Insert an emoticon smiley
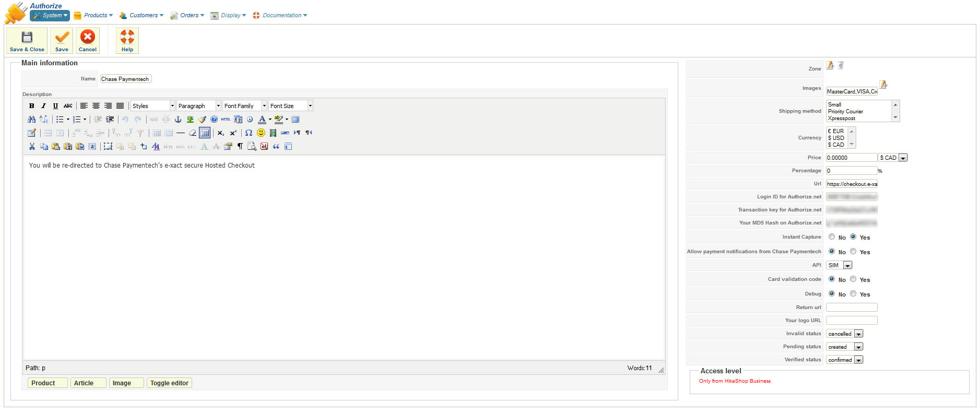 click(x=261, y=133)
